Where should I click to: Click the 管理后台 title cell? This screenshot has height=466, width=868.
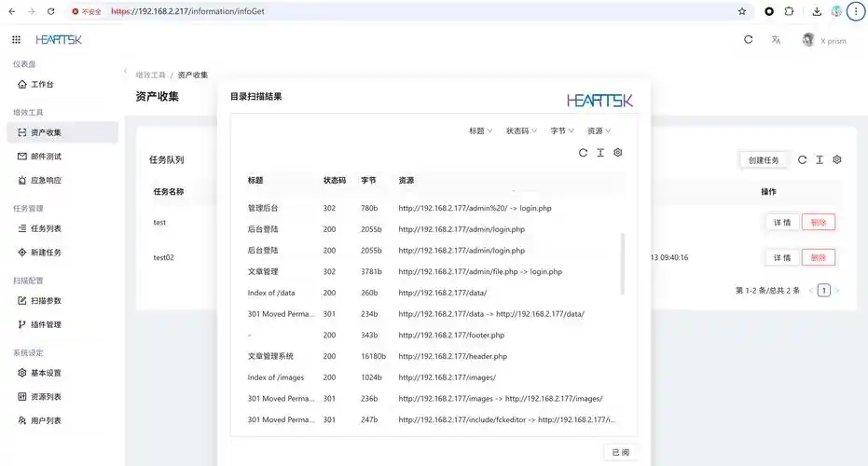(x=262, y=208)
